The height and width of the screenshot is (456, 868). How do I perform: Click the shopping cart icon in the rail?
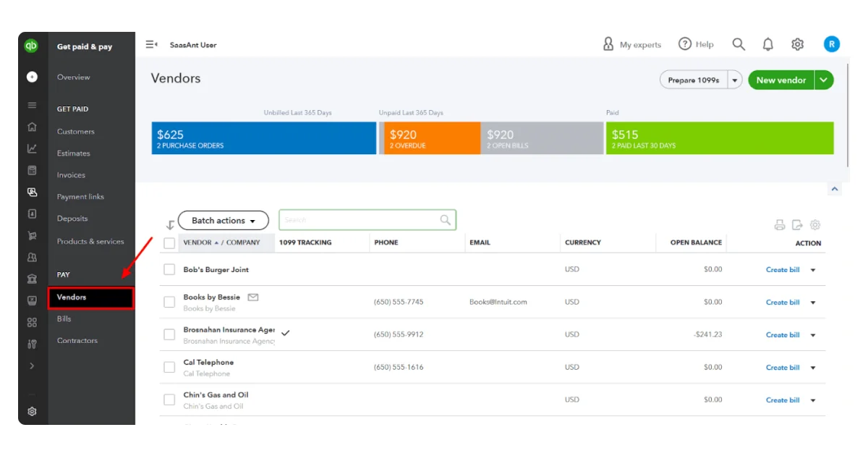pos(32,235)
